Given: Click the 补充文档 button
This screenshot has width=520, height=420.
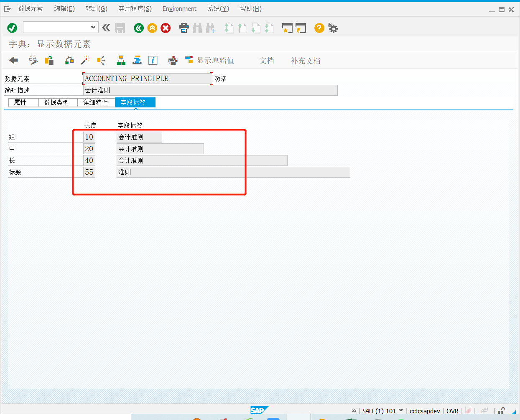Looking at the screenshot, I should 306,60.
